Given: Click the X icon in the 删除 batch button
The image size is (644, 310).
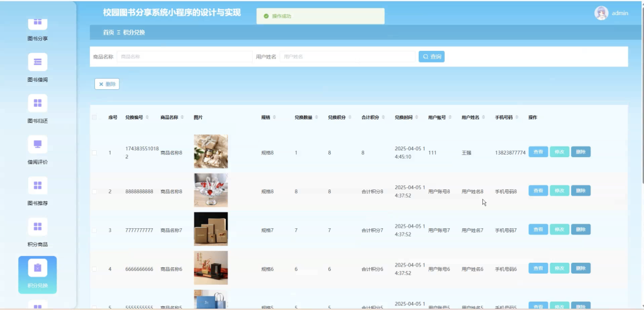Looking at the screenshot, I should (101, 84).
